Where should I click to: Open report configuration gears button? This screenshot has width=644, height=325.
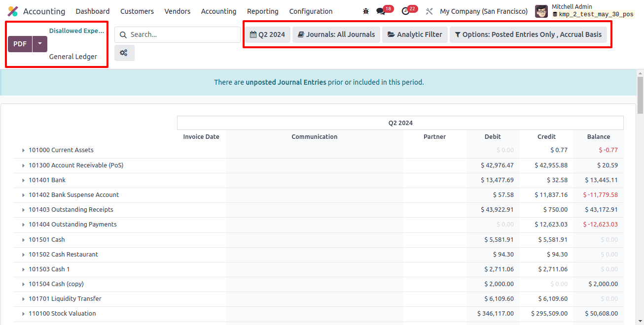[x=124, y=53]
